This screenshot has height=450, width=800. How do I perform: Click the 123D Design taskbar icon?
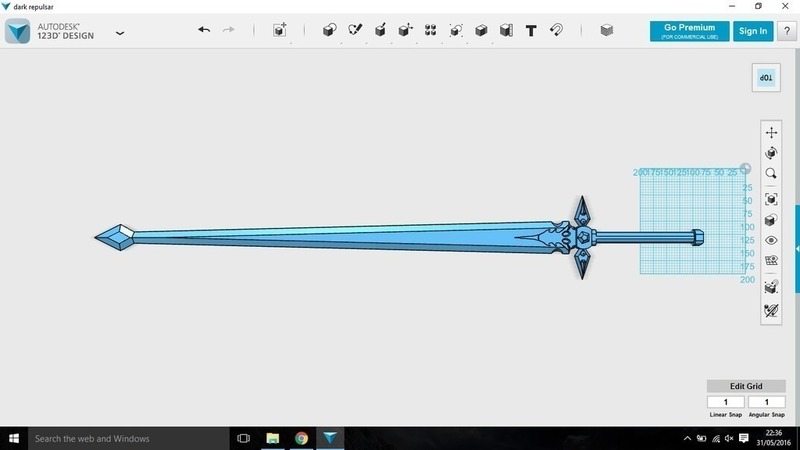(x=330, y=438)
